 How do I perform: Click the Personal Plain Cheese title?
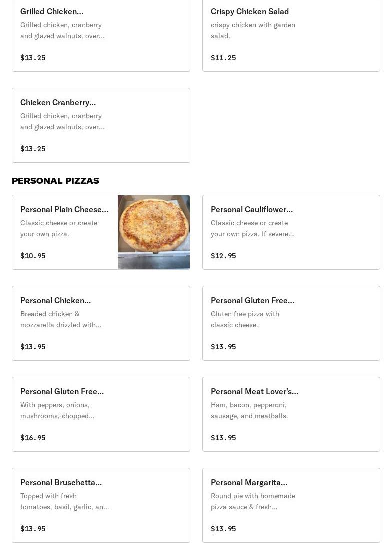(x=64, y=210)
